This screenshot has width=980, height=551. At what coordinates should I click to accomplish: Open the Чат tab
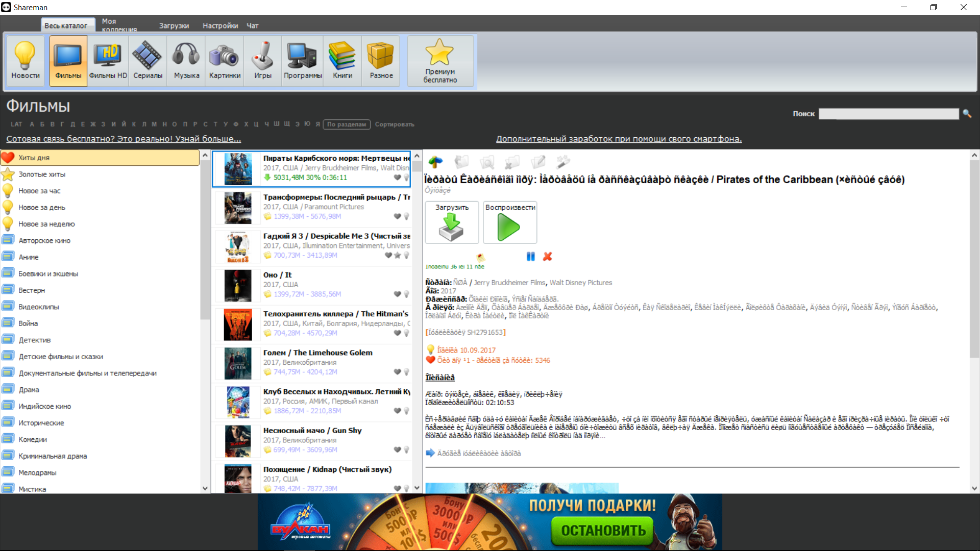(x=253, y=26)
